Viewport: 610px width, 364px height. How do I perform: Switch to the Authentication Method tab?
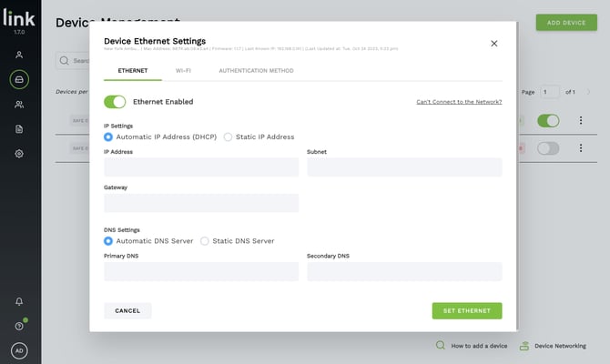coord(256,71)
